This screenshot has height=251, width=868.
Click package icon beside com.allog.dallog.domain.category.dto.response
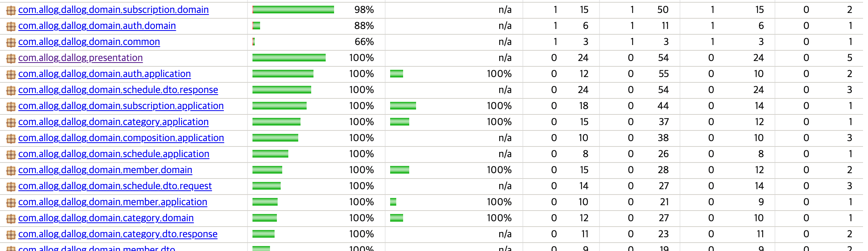tap(11, 235)
